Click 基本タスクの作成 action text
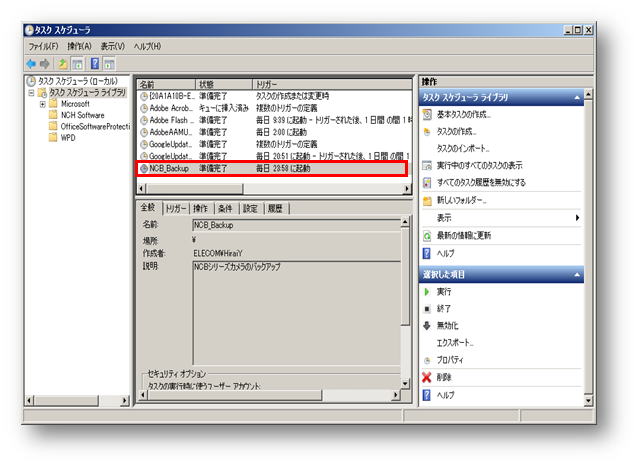Image resolution: width=639 pixels, height=467 pixels. 463,115
